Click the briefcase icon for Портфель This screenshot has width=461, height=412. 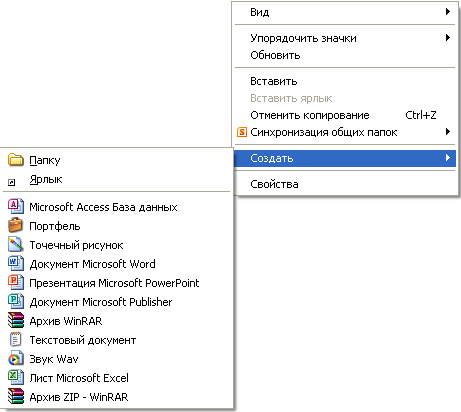coord(16,225)
